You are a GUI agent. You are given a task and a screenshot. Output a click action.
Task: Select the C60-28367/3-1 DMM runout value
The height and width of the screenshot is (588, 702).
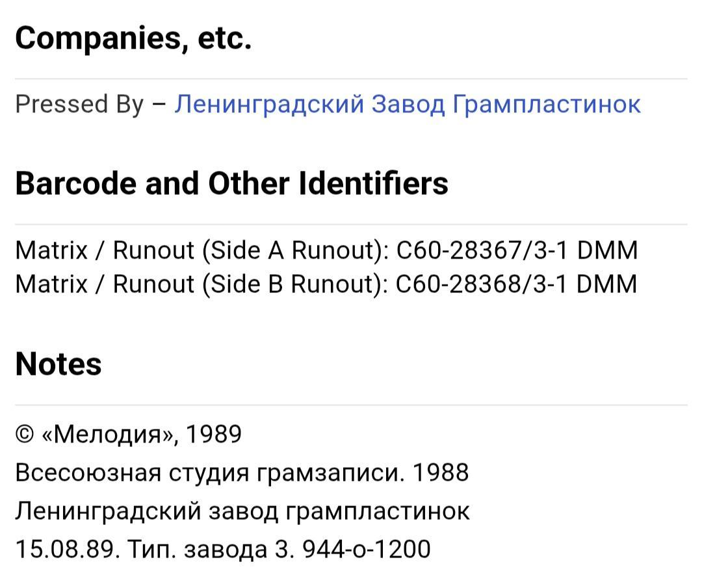[517, 249]
